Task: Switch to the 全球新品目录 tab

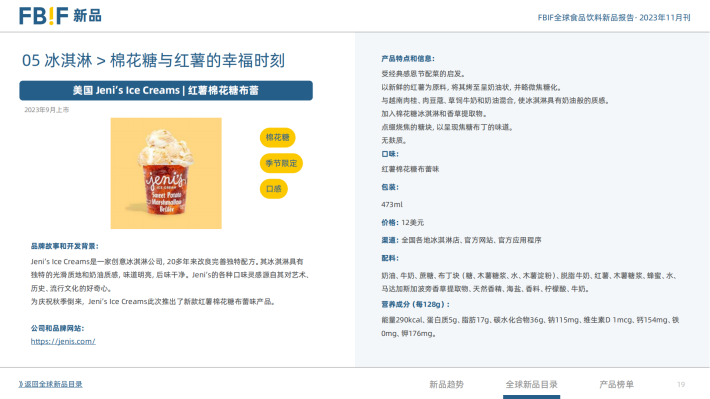Action: (532, 385)
